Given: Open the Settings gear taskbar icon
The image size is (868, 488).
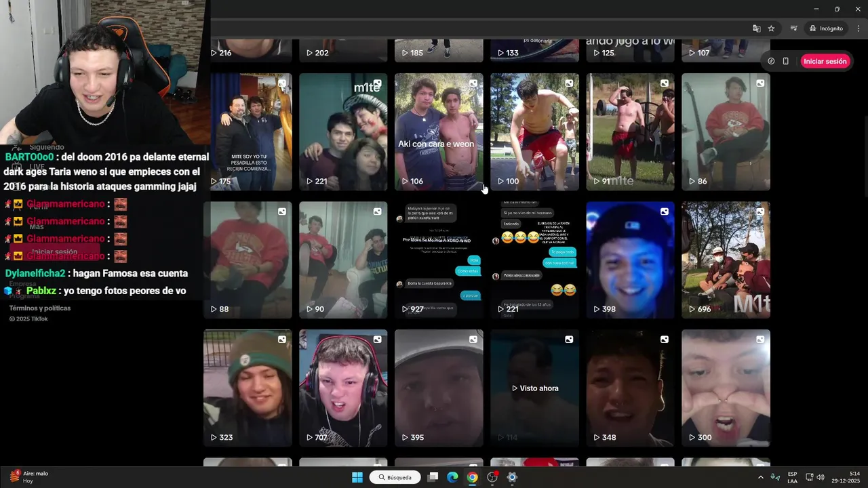Looking at the screenshot, I should (x=512, y=477).
